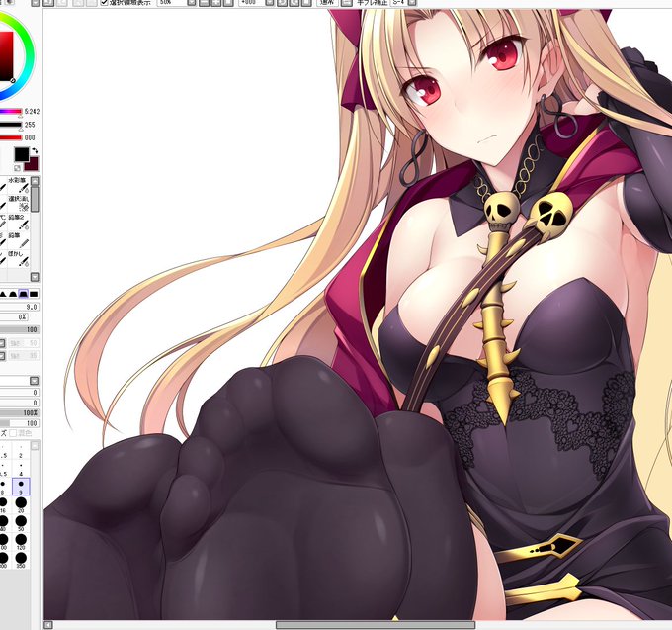Click the zoom out minus toolbar button

coord(205,3)
